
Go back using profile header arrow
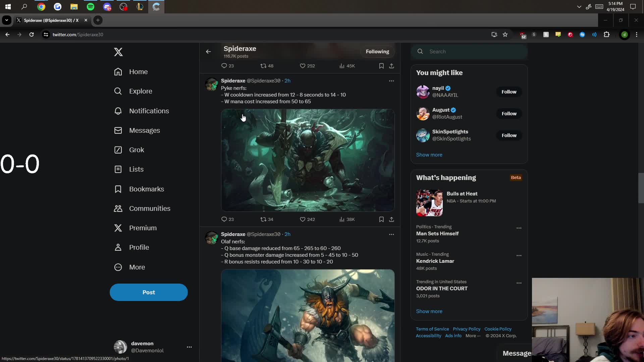tap(208, 52)
